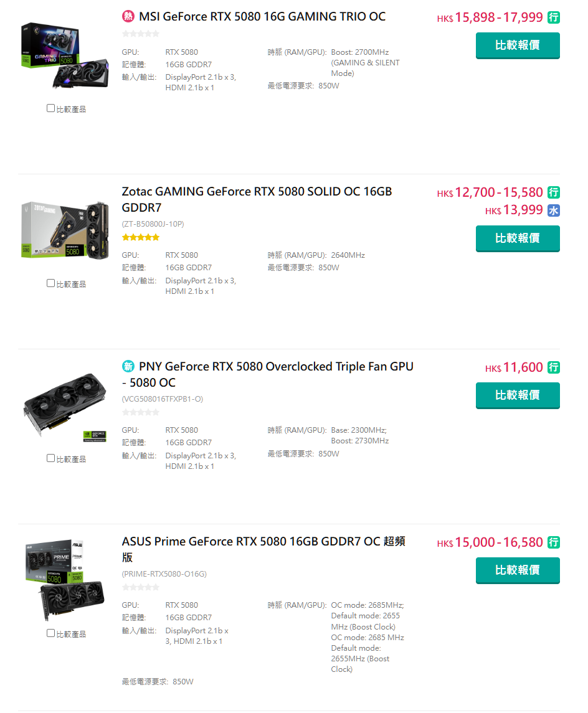Click the empty star rating under PNY model
Image resolution: width=588 pixels, height=713 pixels.
coord(141,412)
